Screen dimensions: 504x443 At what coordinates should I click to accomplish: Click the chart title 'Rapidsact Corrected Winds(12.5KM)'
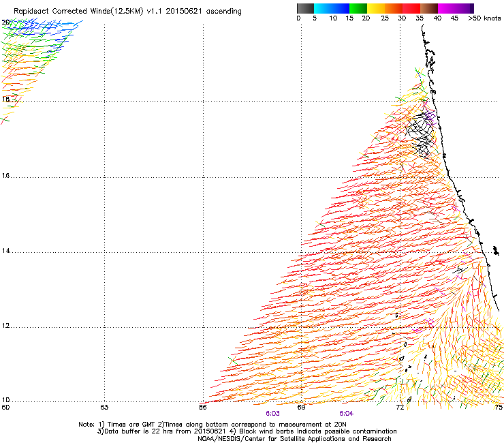(78, 12)
